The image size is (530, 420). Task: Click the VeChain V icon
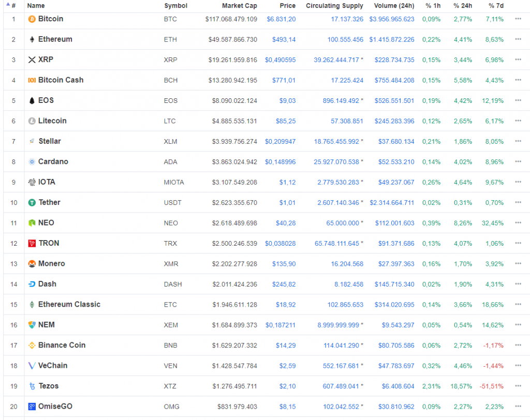click(x=32, y=366)
